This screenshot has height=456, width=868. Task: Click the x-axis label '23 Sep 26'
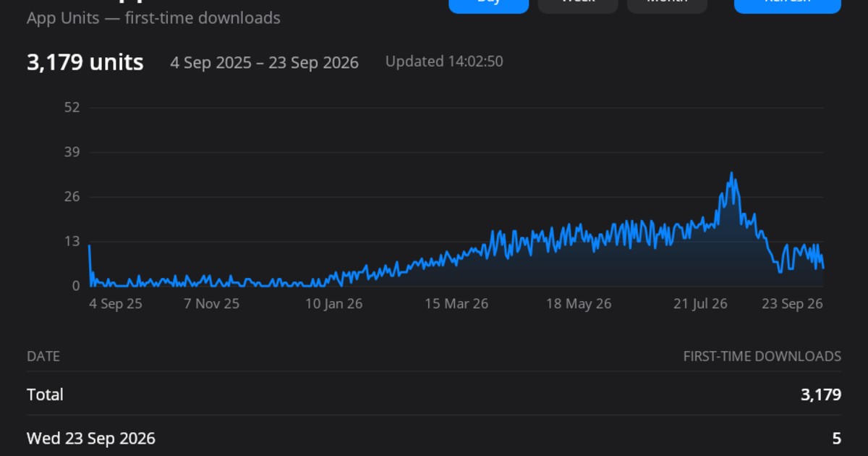coord(792,304)
